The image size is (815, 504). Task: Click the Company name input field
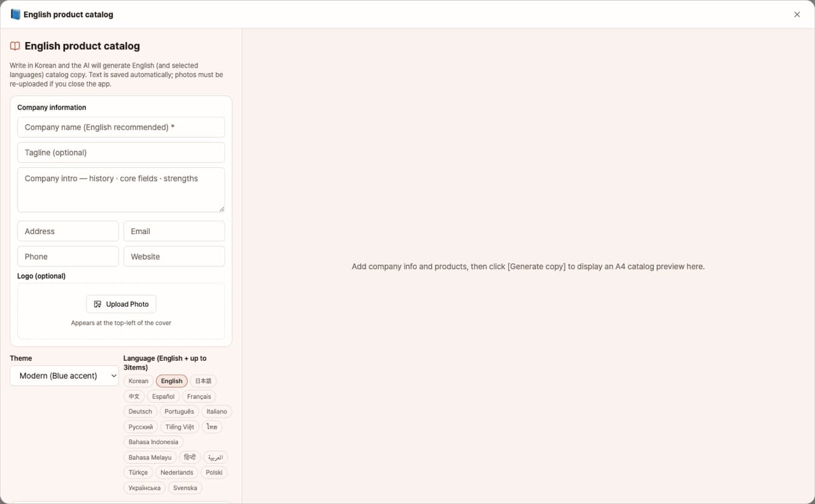point(121,127)
